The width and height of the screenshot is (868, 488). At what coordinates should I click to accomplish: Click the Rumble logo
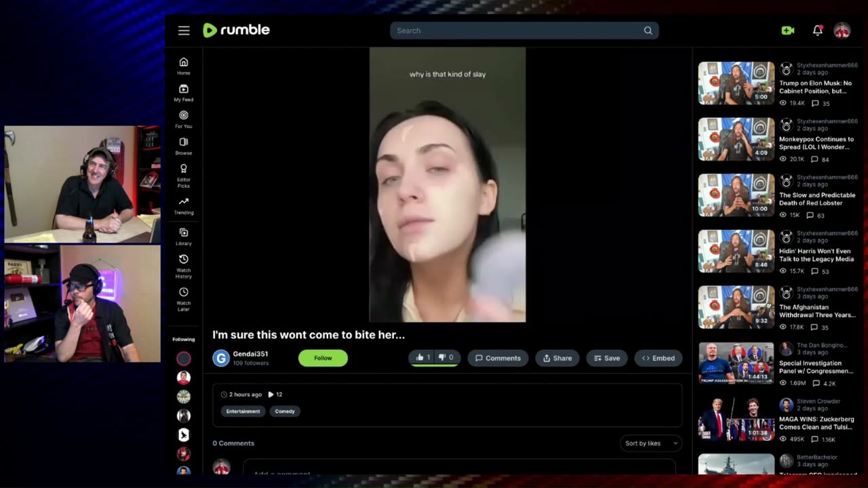[236, 30]
